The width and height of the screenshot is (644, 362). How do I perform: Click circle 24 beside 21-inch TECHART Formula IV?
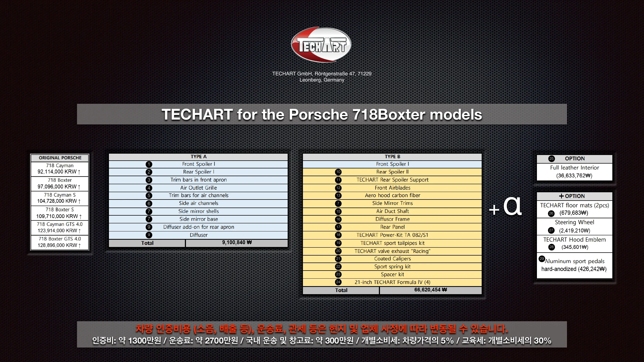click(x=338, y=282)
